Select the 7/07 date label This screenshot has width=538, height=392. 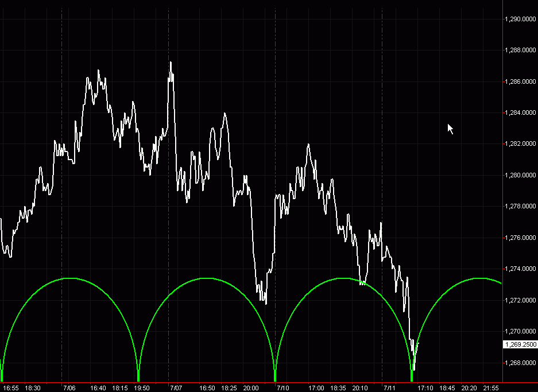tap(176, 388)
